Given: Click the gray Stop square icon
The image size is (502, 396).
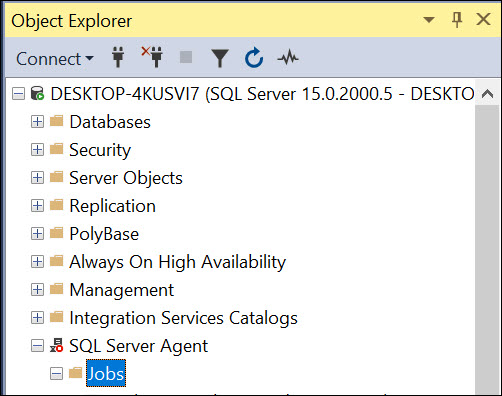Looking at the screenshot, I should (186, 57).
